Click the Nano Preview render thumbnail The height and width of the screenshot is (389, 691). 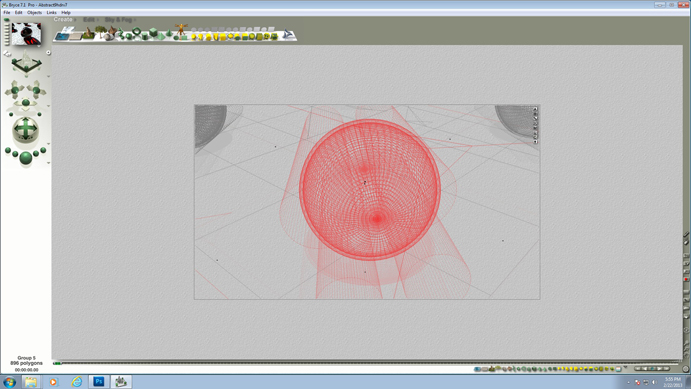(26, 34)
